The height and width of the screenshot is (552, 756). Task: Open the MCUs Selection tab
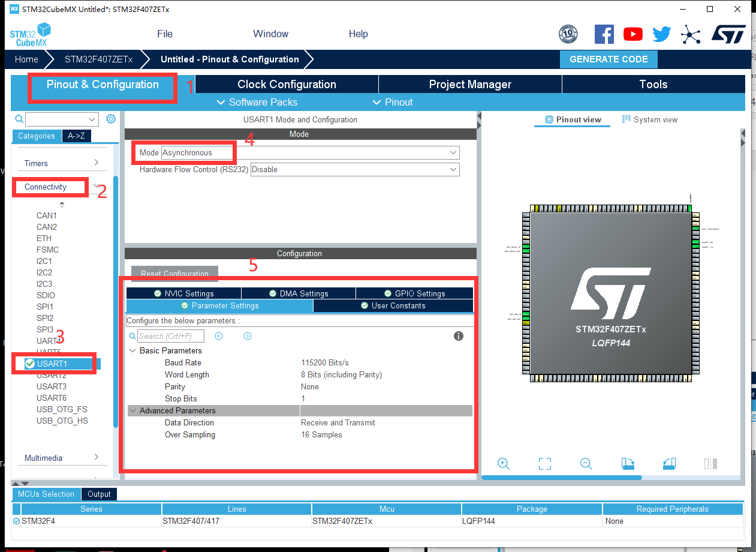(46, 494)
